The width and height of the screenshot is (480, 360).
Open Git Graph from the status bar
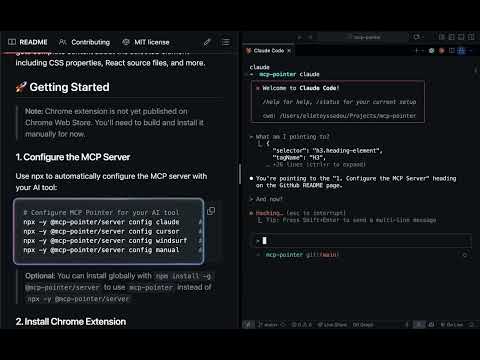click(363, 324)
